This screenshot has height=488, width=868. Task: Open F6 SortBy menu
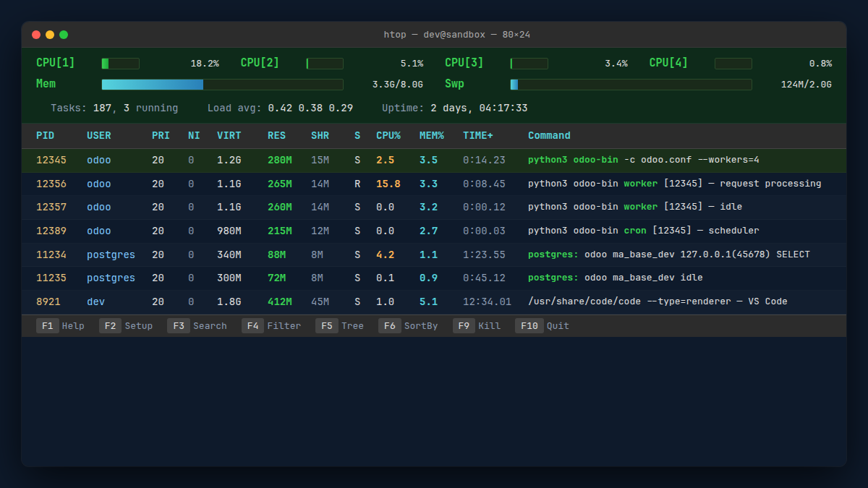408,326
